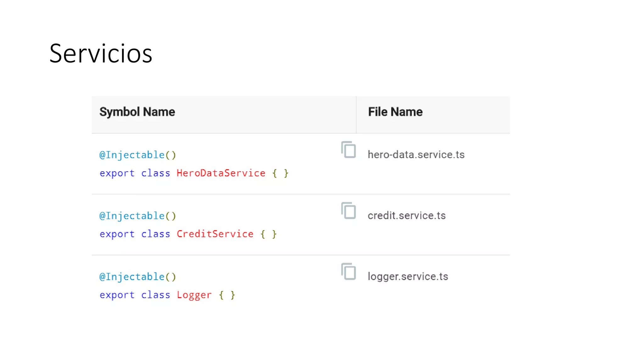Viewport: 644px width, 362px height.
Task: Click the red HeroDataService class name
Action: pyautogui.click(x=221, y=173)
